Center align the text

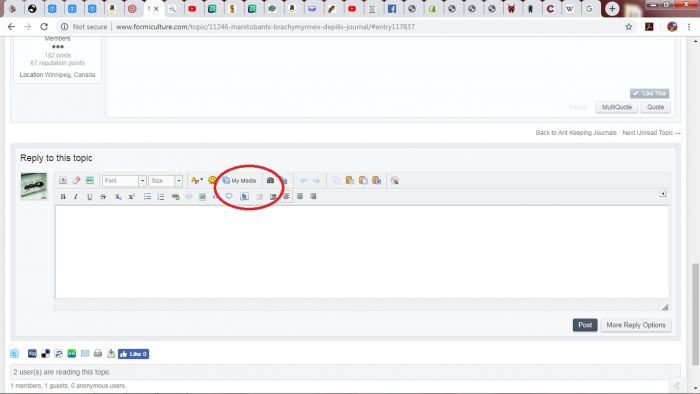(300, 196)
